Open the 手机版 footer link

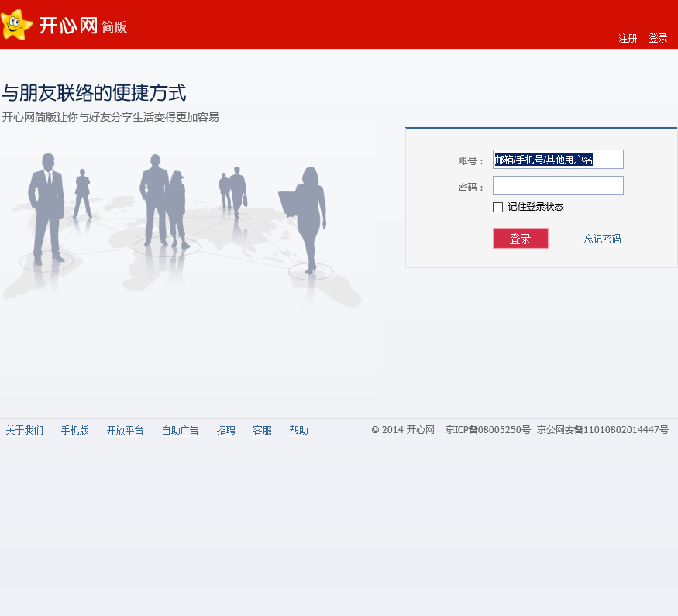point(75,430)
